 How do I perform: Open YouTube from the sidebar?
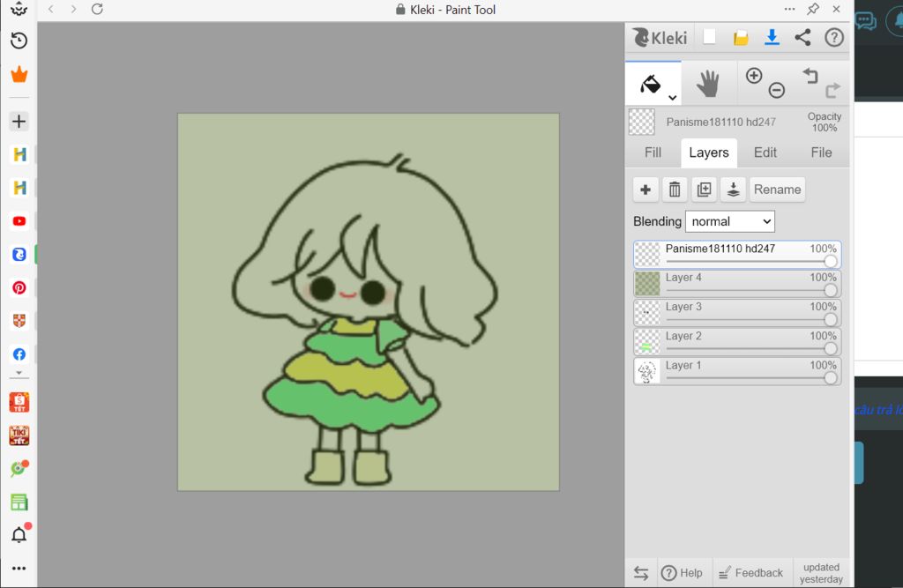[x=19, y=221]
